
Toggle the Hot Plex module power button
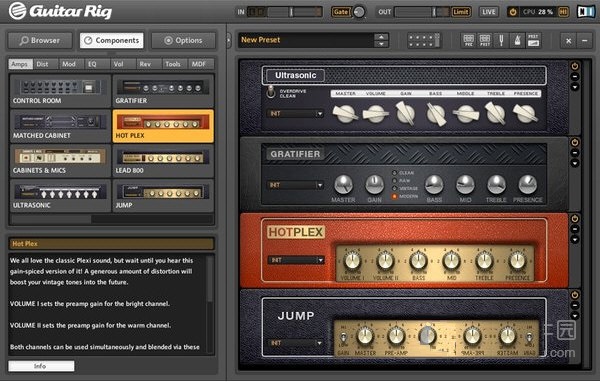click(x=575, y=219)
